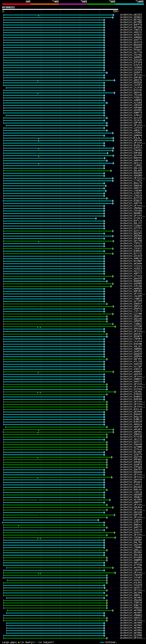Select the UniRef100_A0Q6D3 hit label
Screen dimensions: 146x644
[131, 372]
